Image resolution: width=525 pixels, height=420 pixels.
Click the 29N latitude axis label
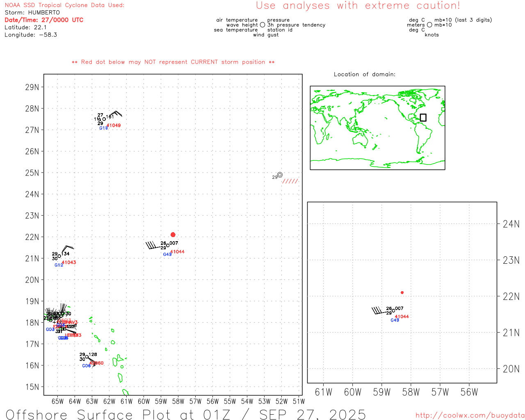click(32, 87)
